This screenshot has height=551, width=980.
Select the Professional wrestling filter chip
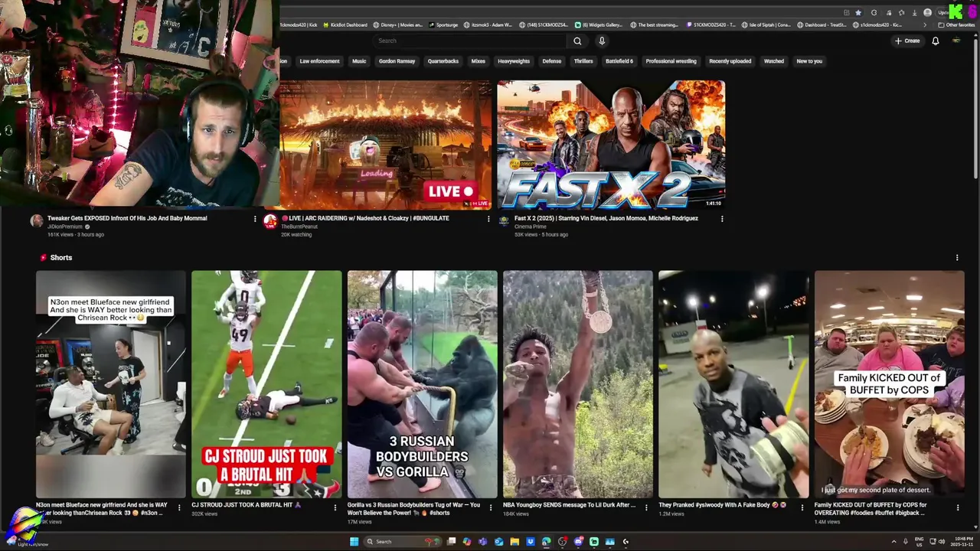[671, 61]
